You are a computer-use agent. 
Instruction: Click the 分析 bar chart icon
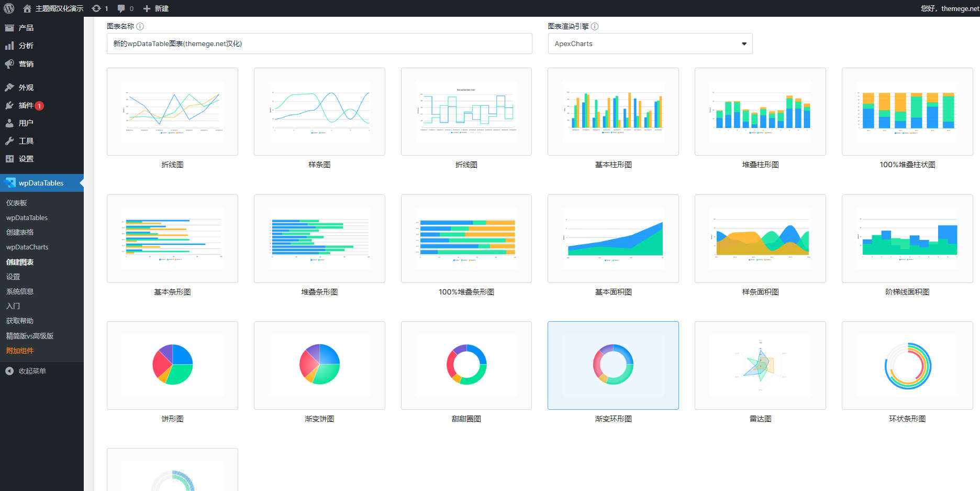tap(9, 46)
